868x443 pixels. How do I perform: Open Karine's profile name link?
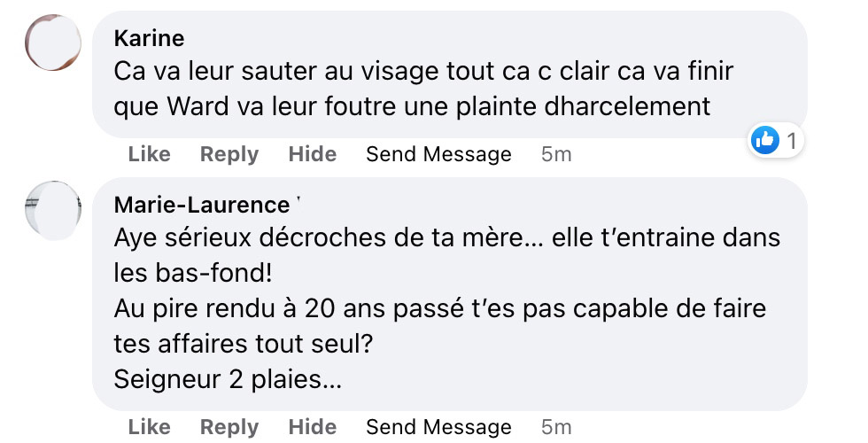pos(149,38)
